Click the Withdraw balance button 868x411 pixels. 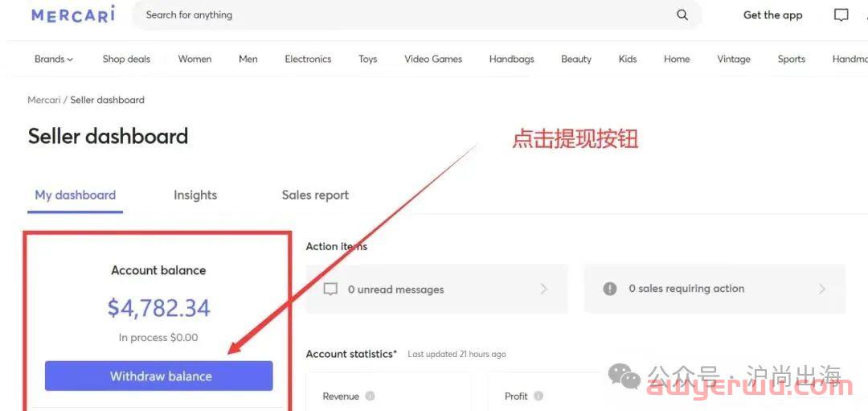[159, 376]
